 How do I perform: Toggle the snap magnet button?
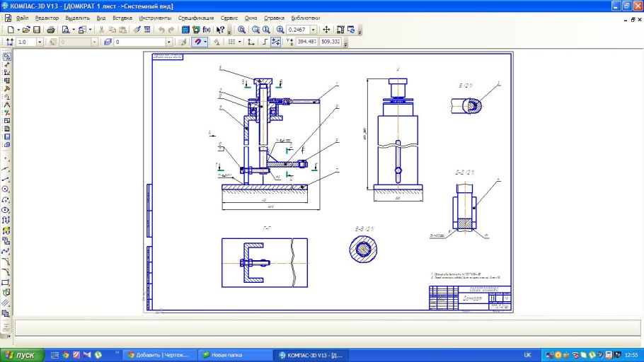coord(197,42)
